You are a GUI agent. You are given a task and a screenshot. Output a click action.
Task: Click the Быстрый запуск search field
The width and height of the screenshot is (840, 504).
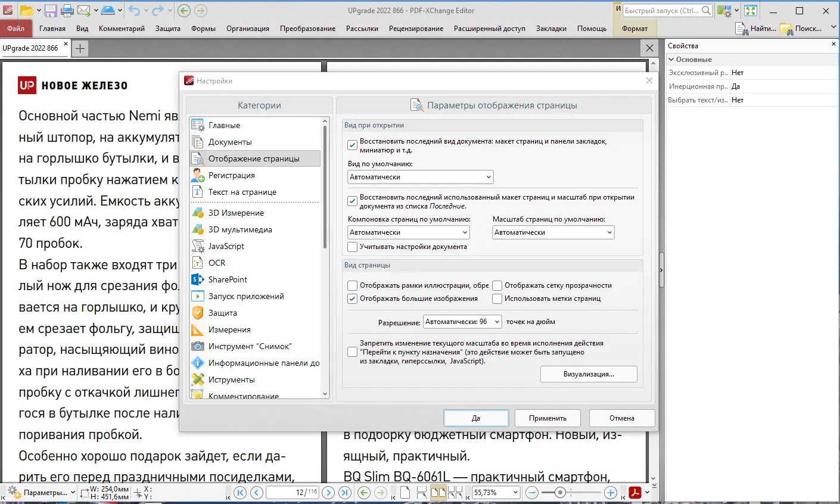[667, 10]
